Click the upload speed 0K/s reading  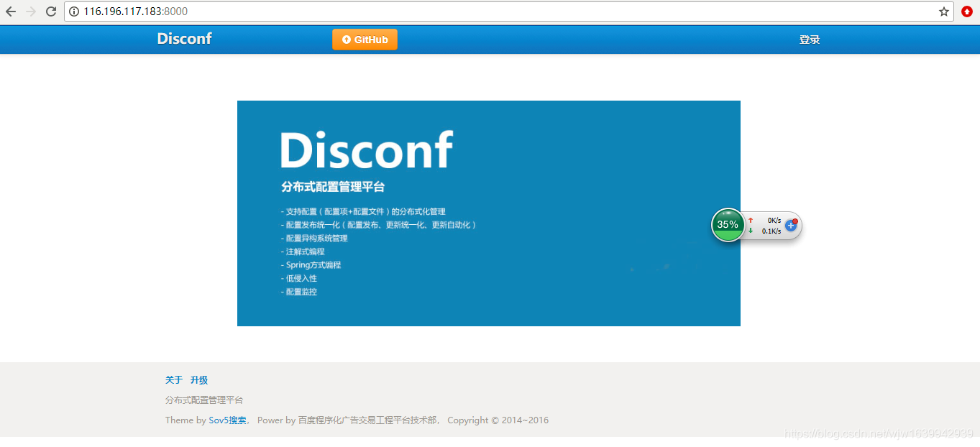[x=774, y=221]
